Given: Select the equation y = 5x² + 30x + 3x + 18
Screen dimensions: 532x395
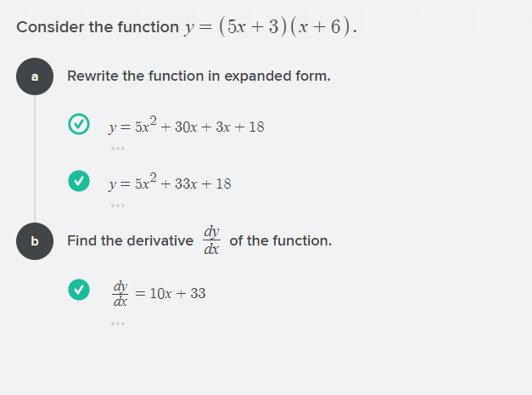Looking at the screenshot, I should pos(186,127).
